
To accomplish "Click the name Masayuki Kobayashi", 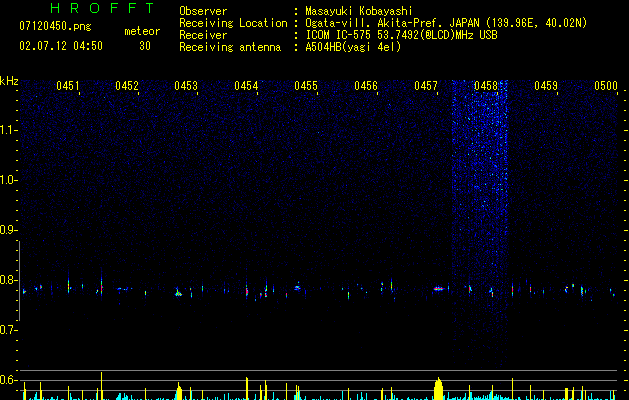I will (x=359, y=11).
